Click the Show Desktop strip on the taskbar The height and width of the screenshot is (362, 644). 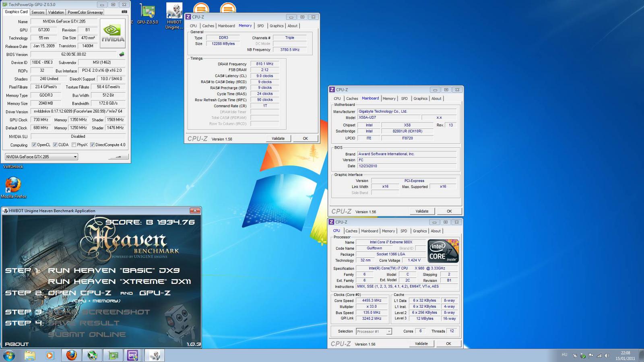point(641,356)
